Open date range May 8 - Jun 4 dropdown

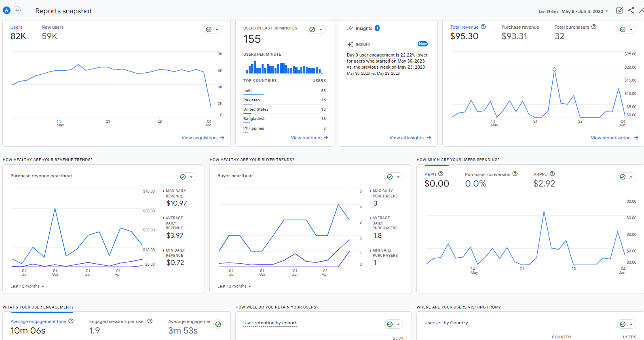585,11
